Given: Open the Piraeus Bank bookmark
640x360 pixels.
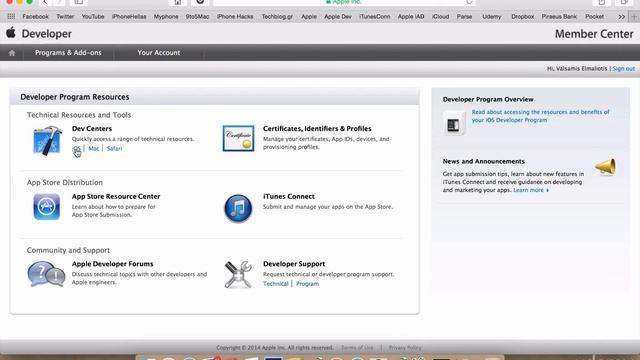Looking at the screenshot, I should pos(559,17).
